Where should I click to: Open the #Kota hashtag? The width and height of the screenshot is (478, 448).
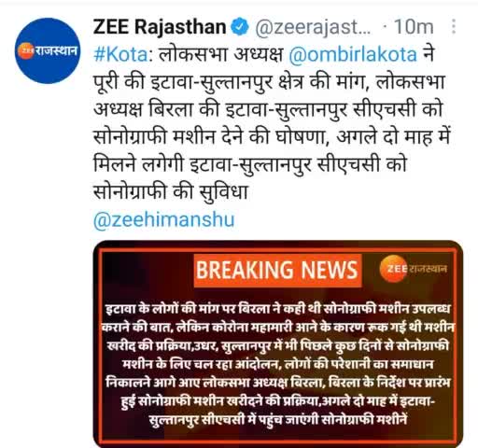pos(120,54)
